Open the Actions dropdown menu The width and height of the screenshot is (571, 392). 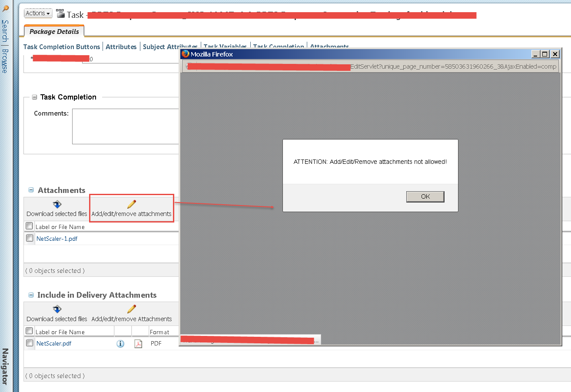pyautogui.click(x=38, y=13)
